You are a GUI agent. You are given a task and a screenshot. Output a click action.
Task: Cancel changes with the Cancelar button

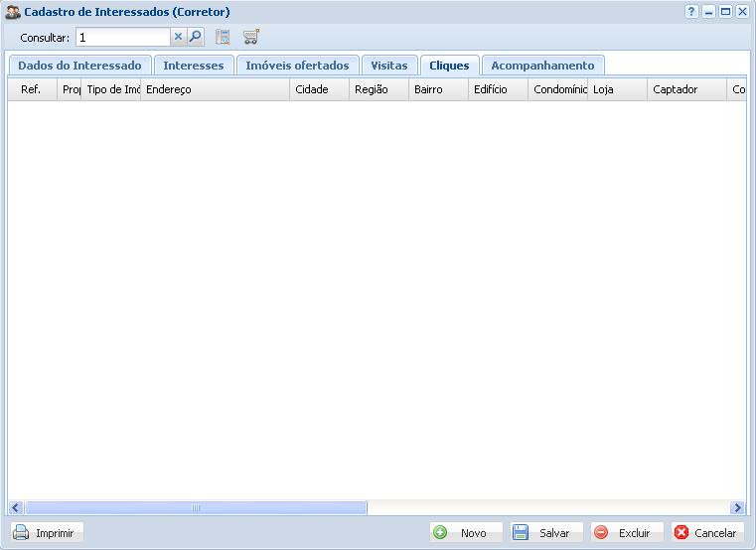707,533
